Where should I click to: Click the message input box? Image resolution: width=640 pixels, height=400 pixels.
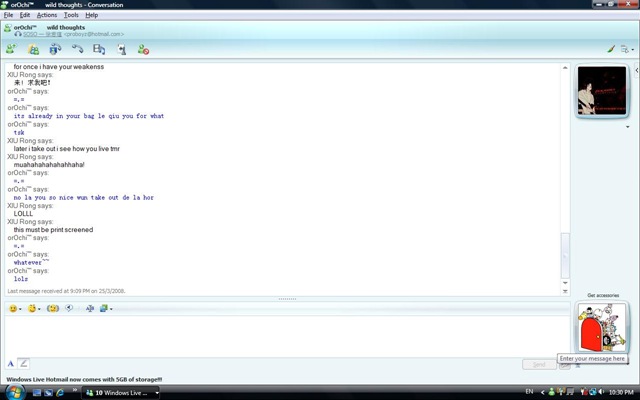(x=287, y=336)
